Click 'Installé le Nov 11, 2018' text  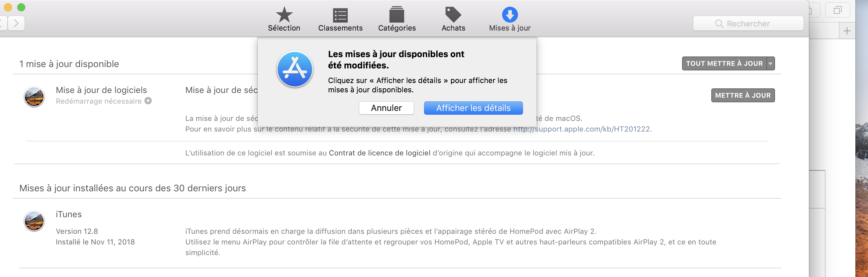coord(95,242)
